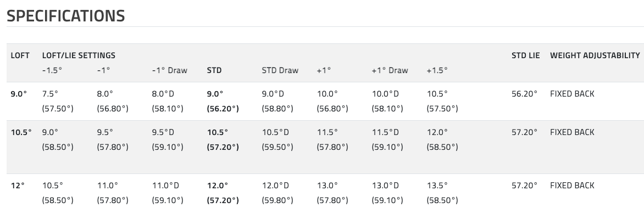Click the SPECIFICATIONS heading
Viewport: 644px width, 213px height.
66,16
